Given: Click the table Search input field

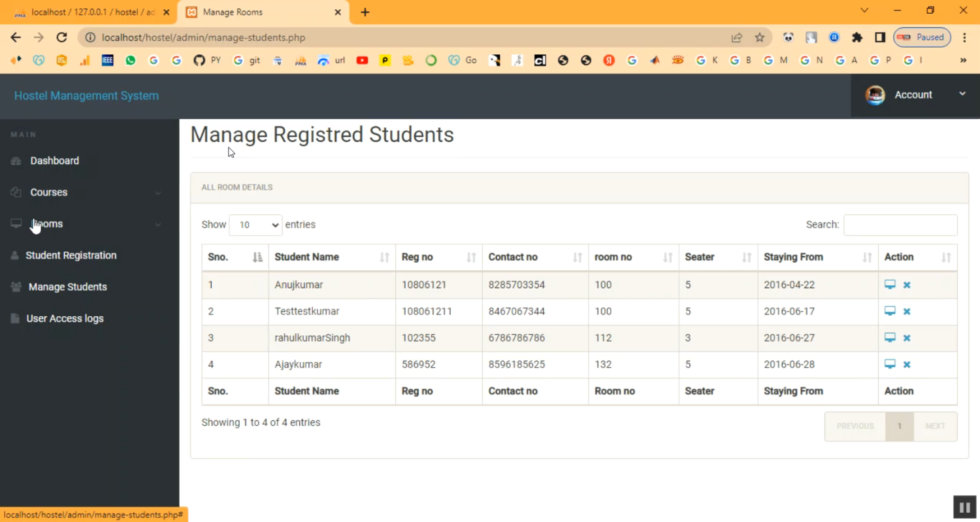Looking at the screenshot, I should point(900,225).
